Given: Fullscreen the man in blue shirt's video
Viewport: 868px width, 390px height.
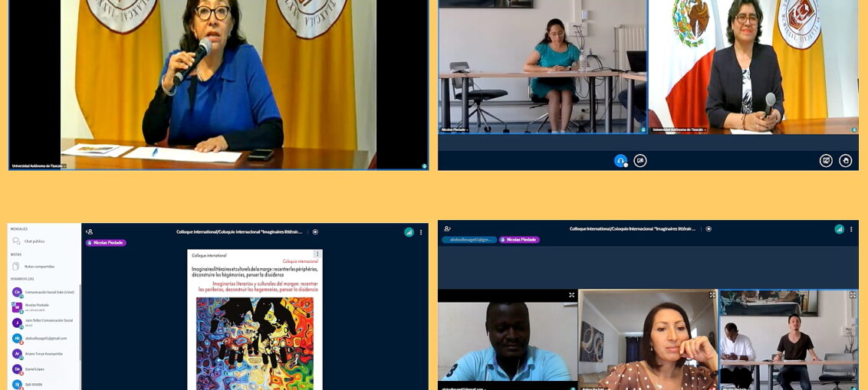Looking at the screenshot, I should 571,295.
